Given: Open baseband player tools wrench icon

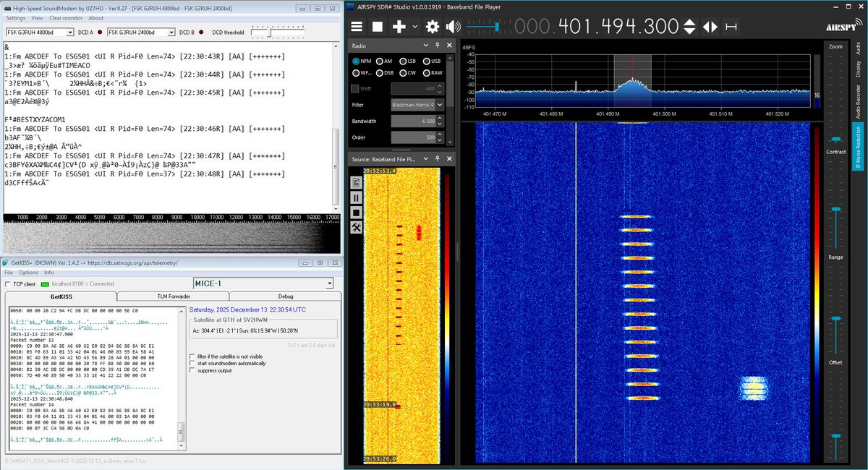Looking at the screenshot, I should pos(357,228).
